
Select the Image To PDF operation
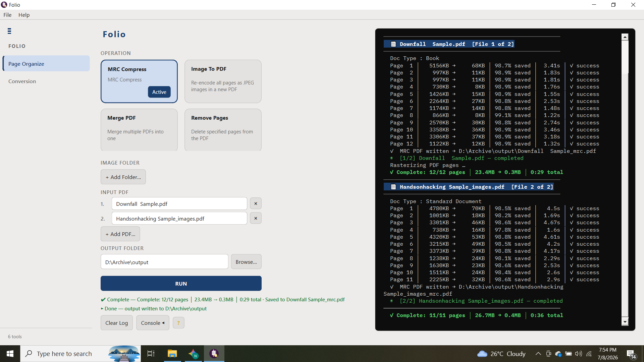point(223,81)
